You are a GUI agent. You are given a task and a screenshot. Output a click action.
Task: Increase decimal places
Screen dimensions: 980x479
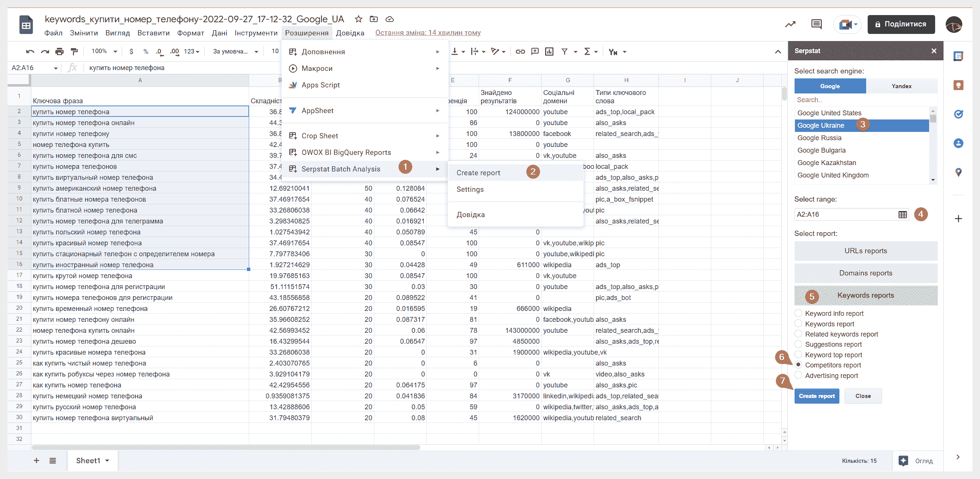pos(174,52)
